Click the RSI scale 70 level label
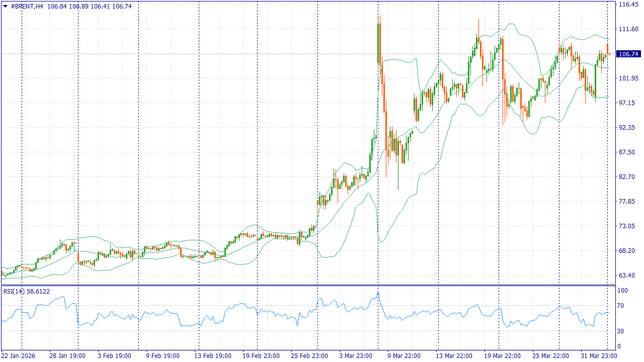This screenshot has width=644, height=362. [621, 305]
